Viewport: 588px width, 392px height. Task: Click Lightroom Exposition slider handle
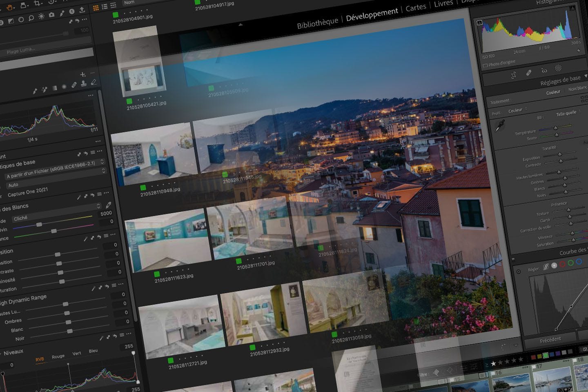(560, 154)
